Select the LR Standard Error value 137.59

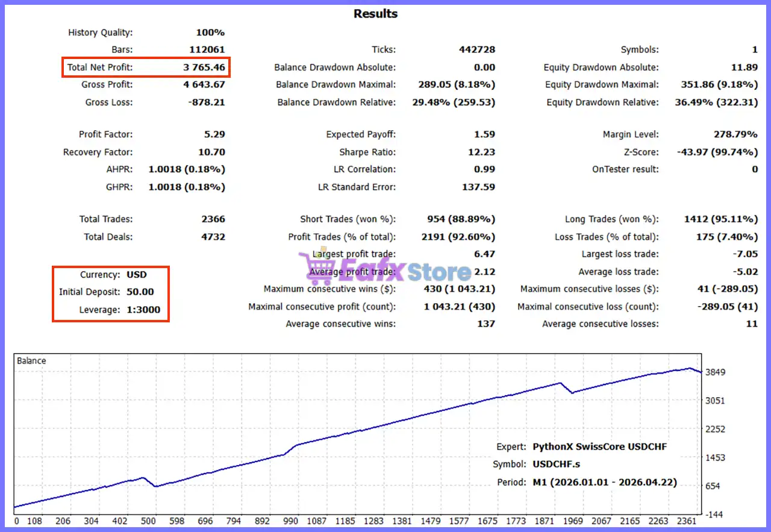click(478, 187)
